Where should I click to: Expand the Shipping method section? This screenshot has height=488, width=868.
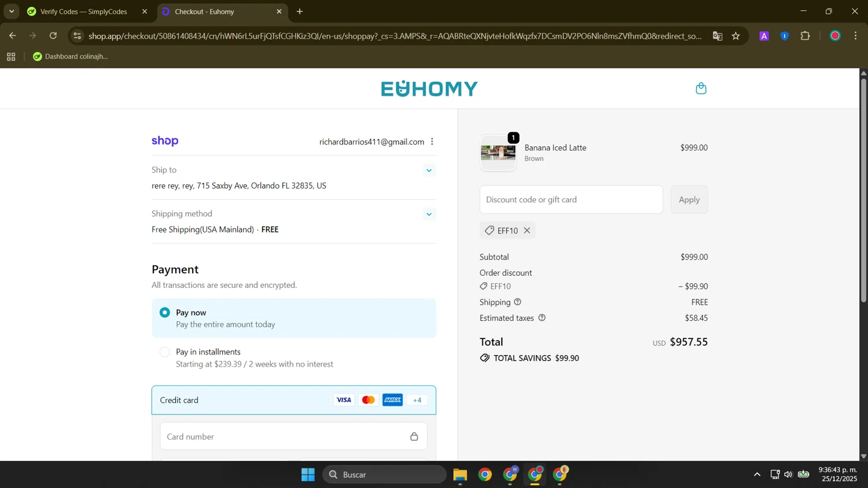[429, 214]
